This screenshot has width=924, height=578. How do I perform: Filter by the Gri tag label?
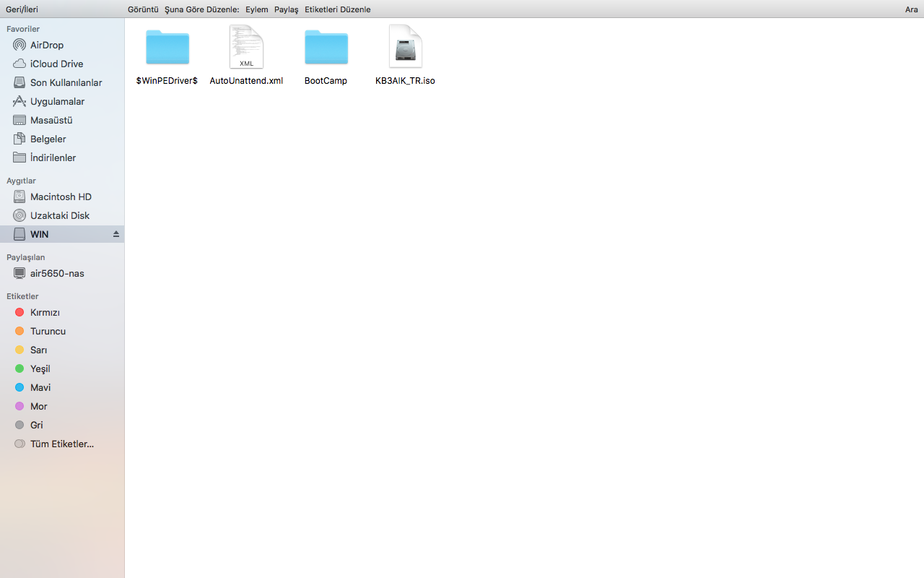(x=37, y=425)
